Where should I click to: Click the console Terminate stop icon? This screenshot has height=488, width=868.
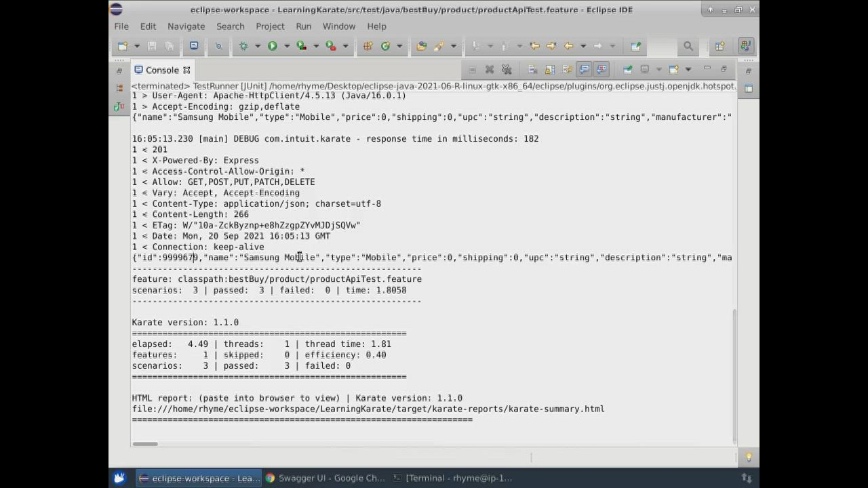pos(472,69)
